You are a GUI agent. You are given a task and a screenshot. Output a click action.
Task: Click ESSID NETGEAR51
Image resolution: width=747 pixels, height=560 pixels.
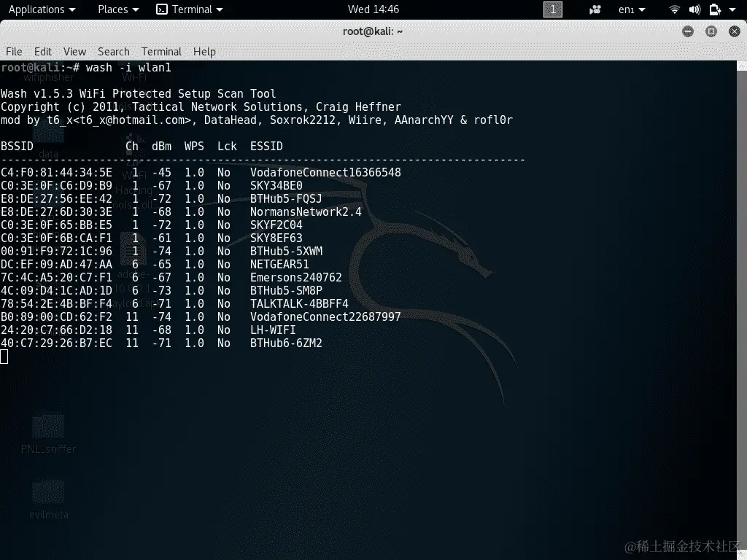pyautogui.click(x=279, y=264)
